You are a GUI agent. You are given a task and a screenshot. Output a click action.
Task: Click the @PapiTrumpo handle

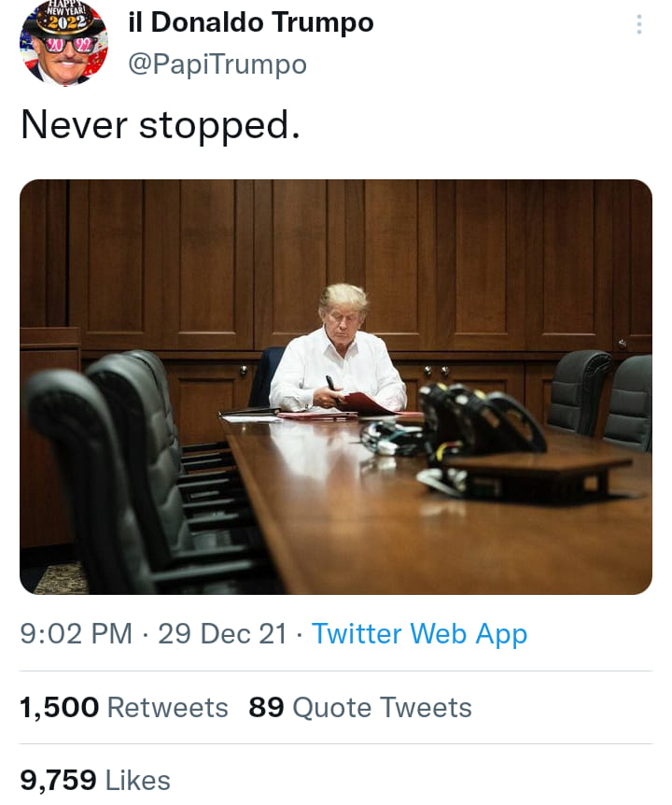[217, 64]
